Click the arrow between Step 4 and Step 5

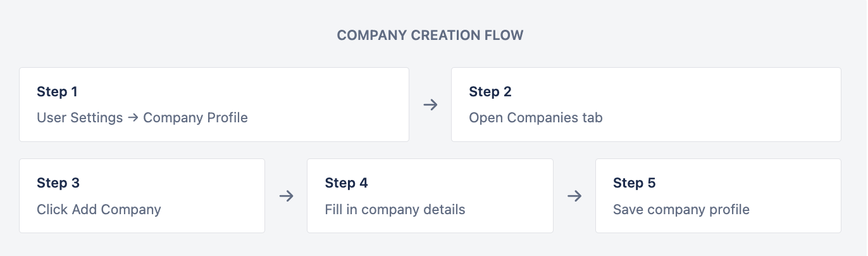point(574,196)
